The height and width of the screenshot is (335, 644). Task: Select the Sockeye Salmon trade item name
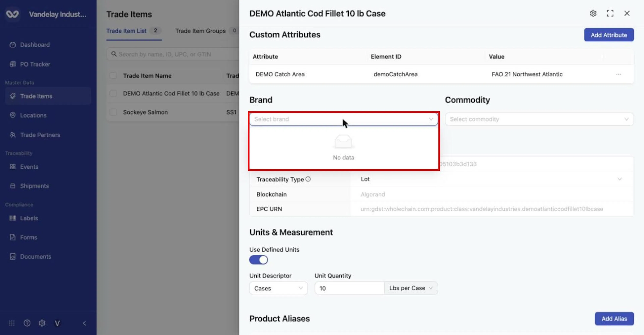coord(145,112)
